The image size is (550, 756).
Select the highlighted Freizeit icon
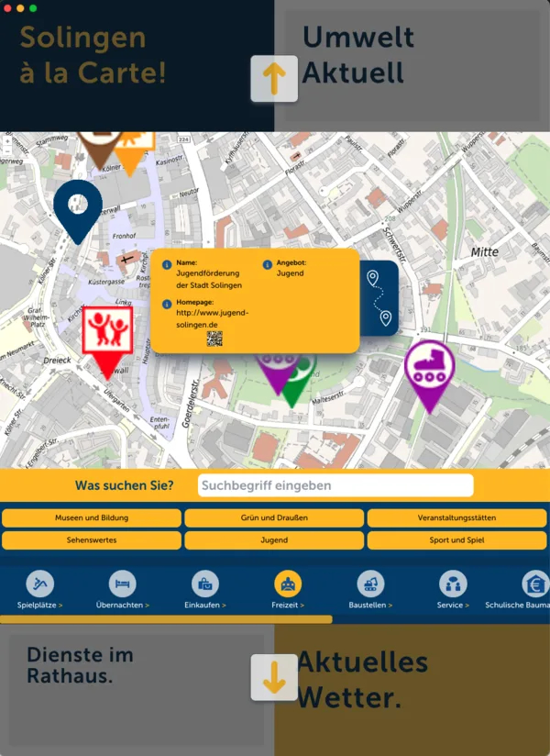point(288,584)
